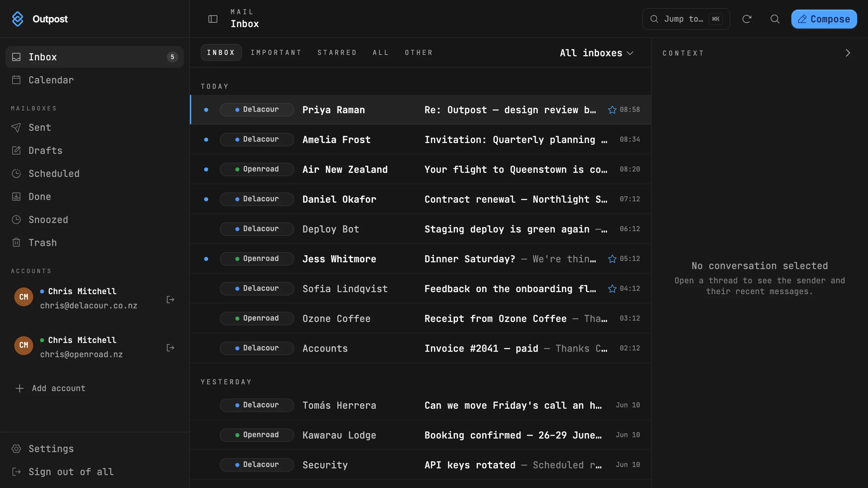Click Sign out of all
Screen dimensions: 868x488
(x=95, y=472)
